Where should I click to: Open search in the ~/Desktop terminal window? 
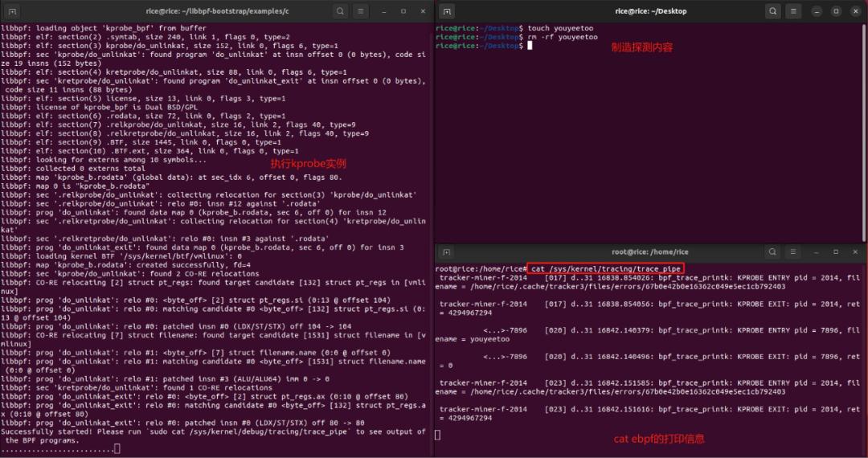(773, 11)
